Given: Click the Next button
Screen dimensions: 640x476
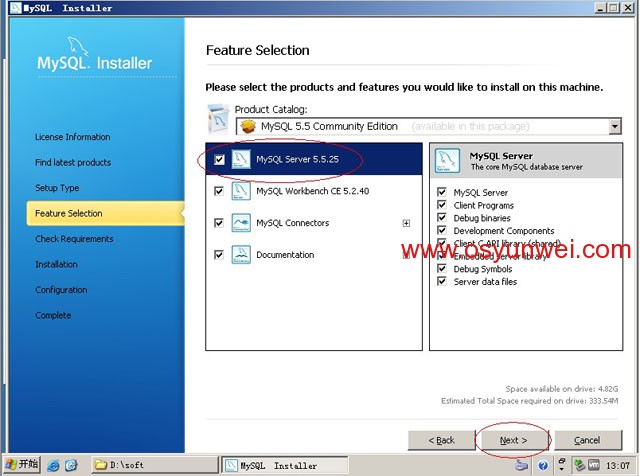Looking at the screenshot, I should point(513,440).
